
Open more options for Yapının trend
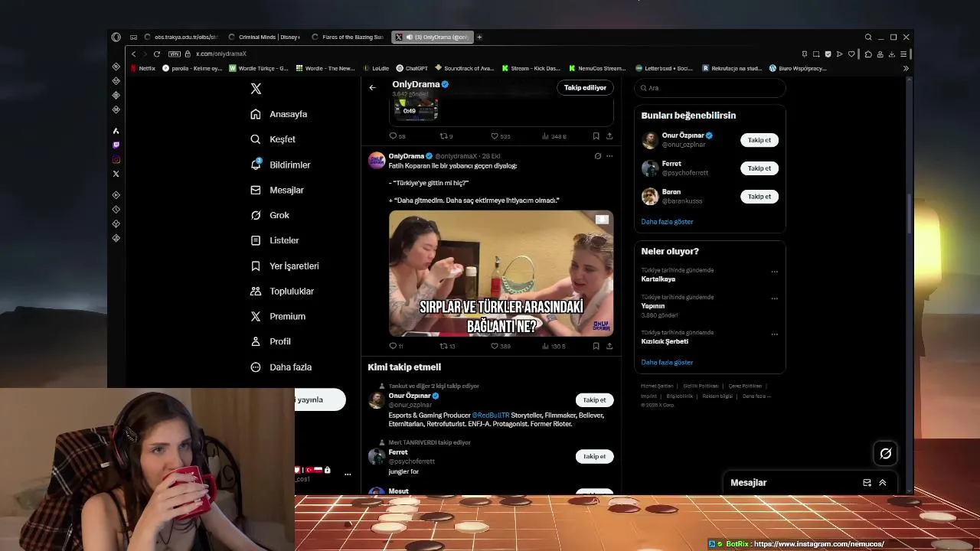click(774, 298)
